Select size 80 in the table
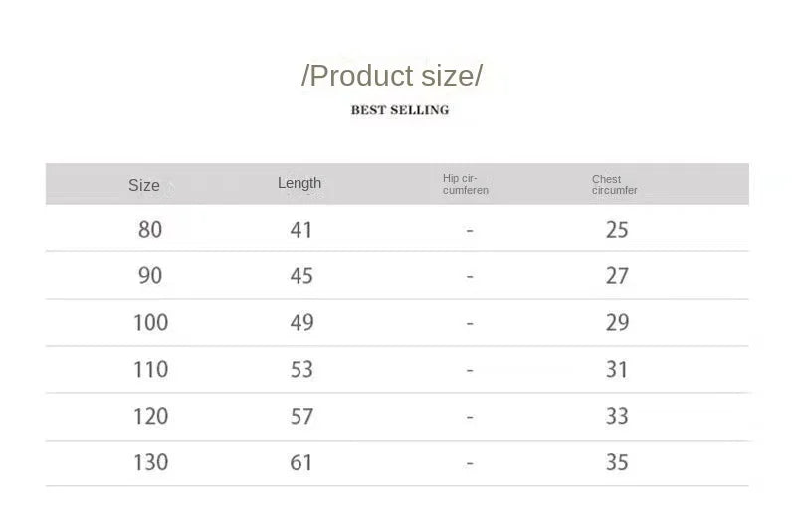796x532 pixels. click(x=150, y=230)
